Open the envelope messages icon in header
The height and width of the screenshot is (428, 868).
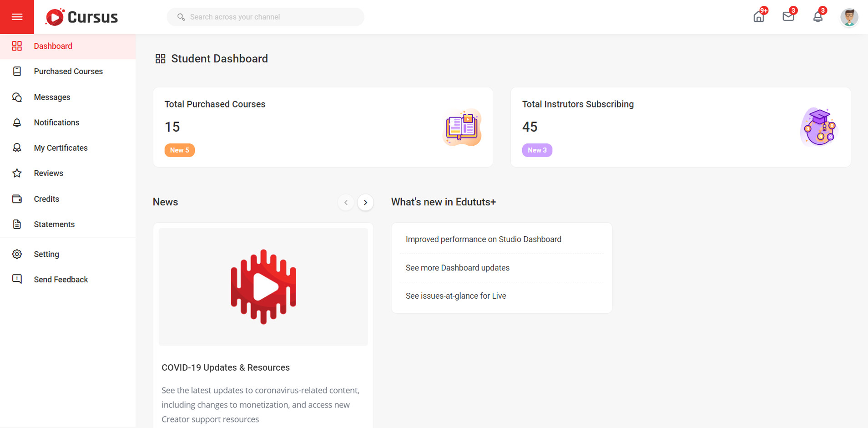(788, 17)
